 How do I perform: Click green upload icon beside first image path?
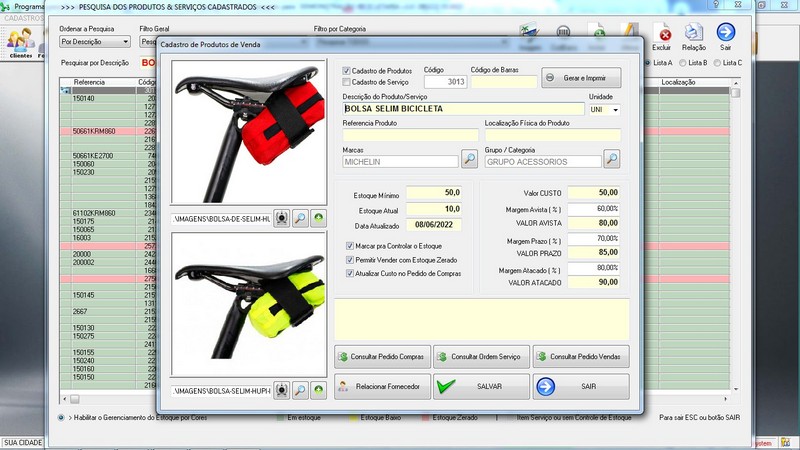[x=318, y=218]
